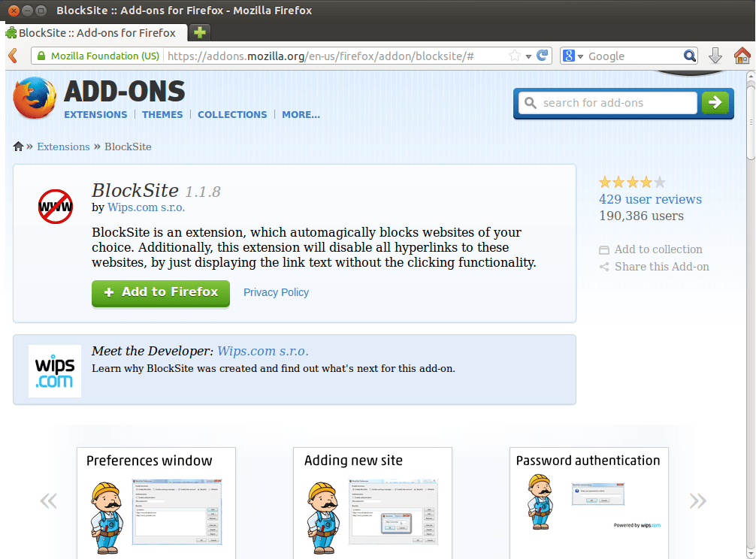Screen dimensions: 756x559
Task: Open the Privacy Policy link
Action: click(x=276, y=292)
